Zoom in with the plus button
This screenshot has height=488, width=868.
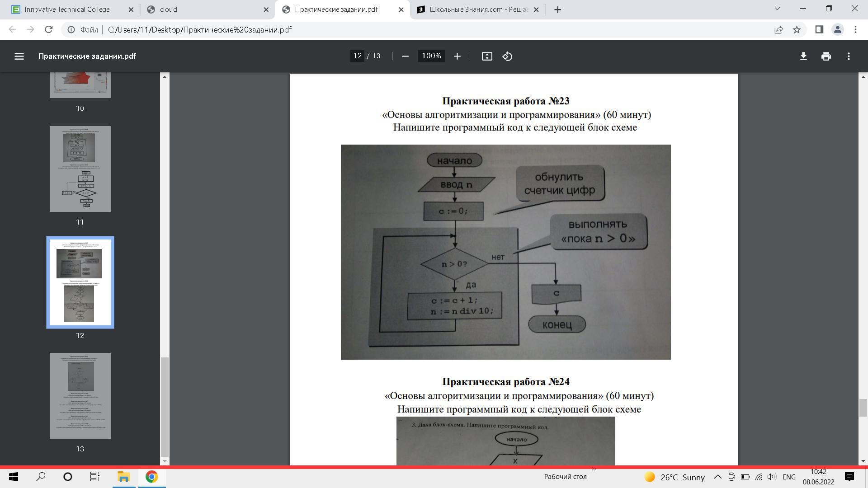point(457,56)
